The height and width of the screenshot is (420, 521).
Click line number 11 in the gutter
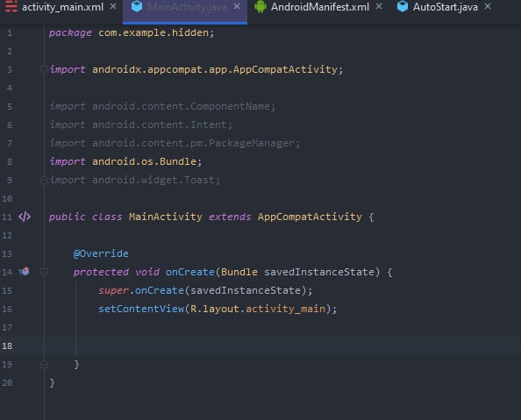click(x=7, y=217)
